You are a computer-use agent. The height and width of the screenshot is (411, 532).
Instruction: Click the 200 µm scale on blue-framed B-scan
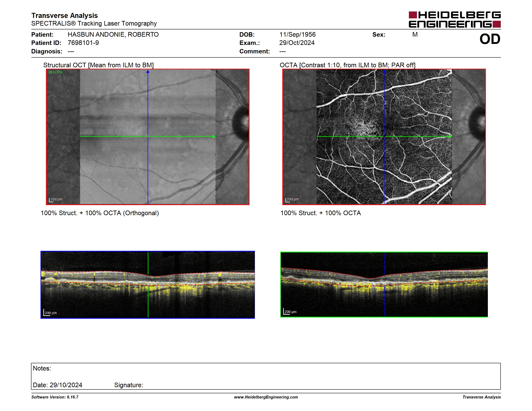tap(50, 313)
